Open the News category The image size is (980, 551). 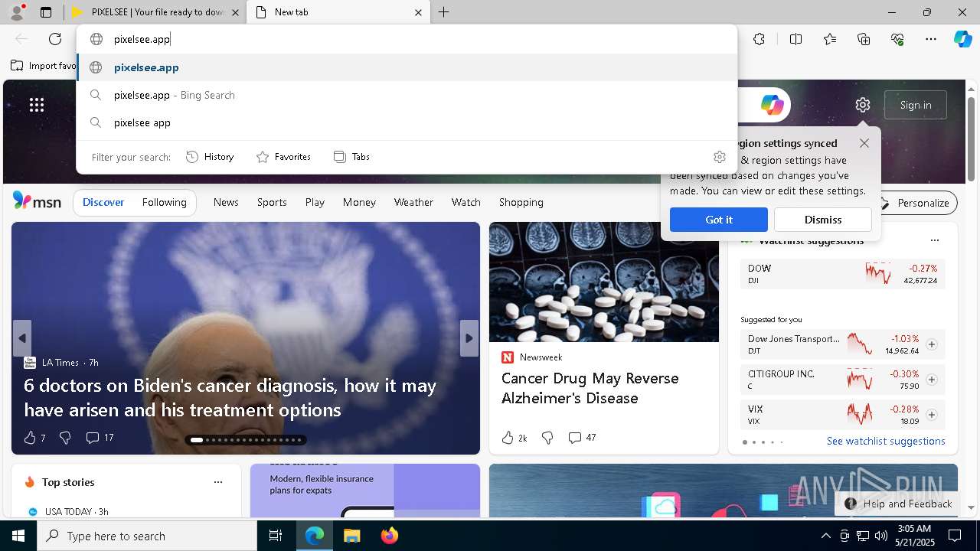[x=226, y=202]
